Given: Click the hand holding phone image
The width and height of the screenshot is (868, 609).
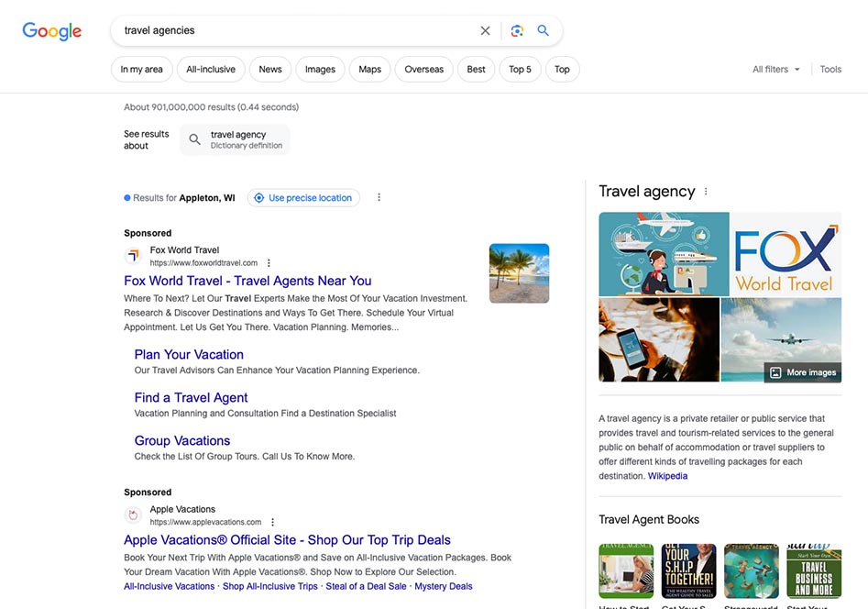Looking at the screenshot, I should click(x=659, y=339).
